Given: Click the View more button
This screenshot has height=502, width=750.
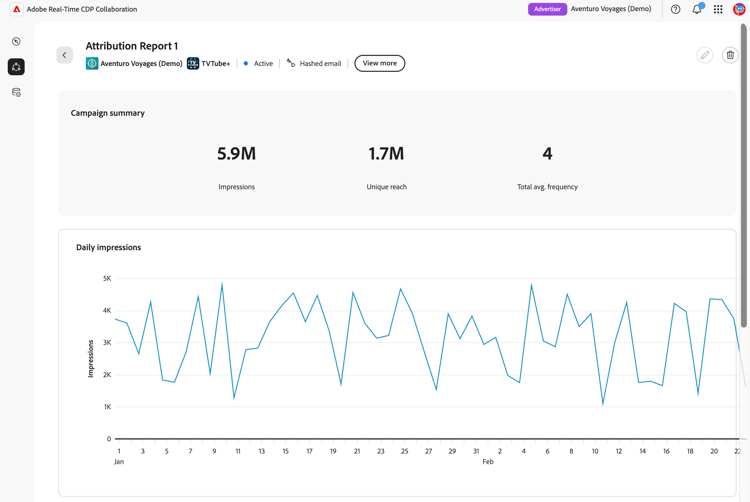Looking at the screenshot, I should [x=380, y=63].
